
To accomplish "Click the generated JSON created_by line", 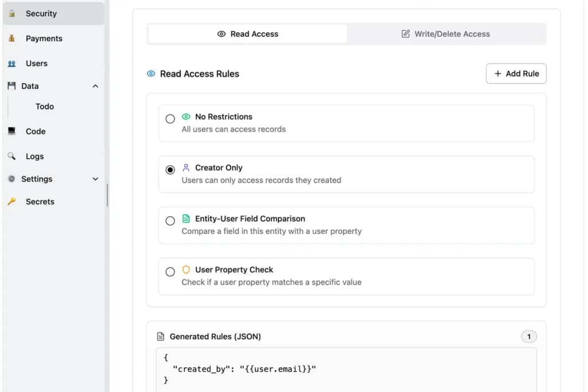I will [x=244, y=369].
